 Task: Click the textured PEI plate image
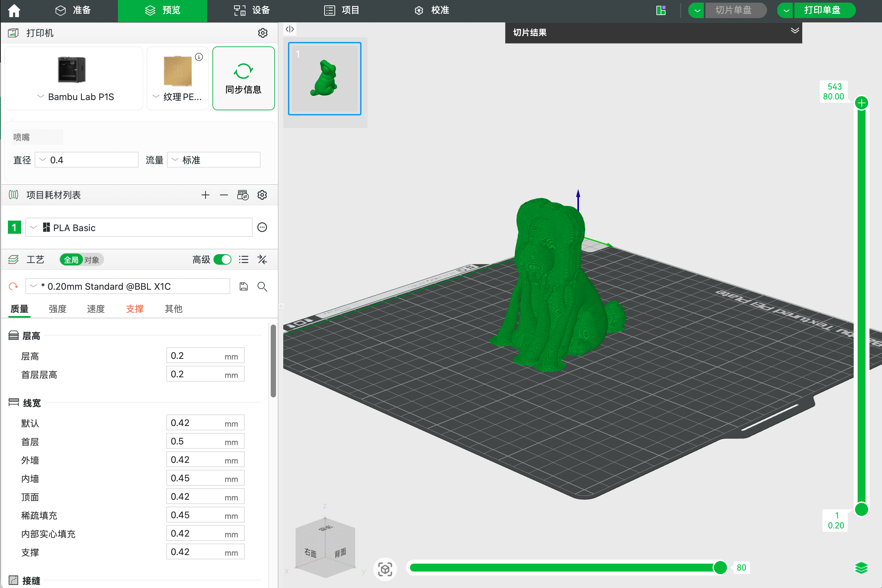coord(178,71)
